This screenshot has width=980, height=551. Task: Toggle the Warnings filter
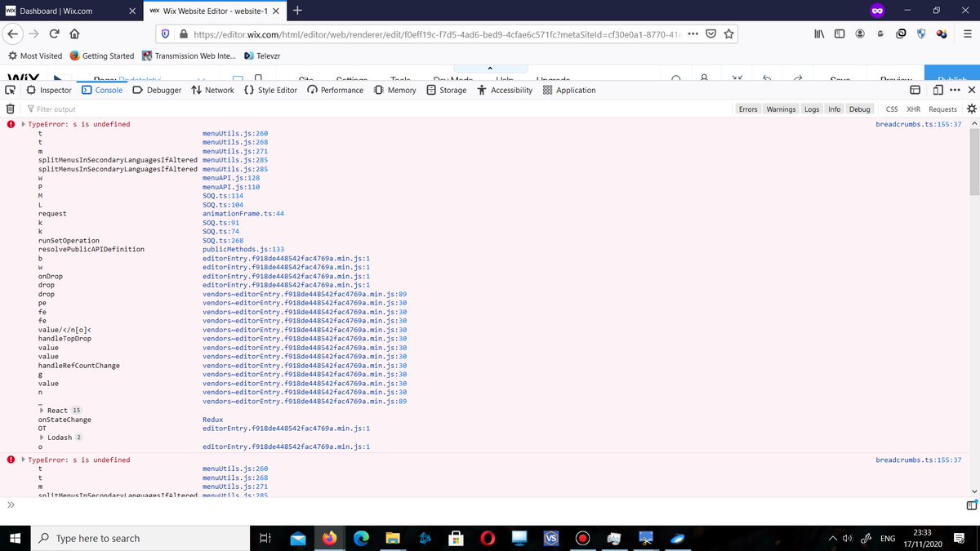click(781, 109)
